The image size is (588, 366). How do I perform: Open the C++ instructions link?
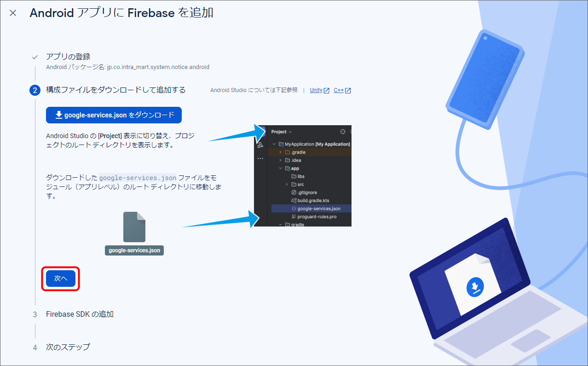[x=339, y=90]
